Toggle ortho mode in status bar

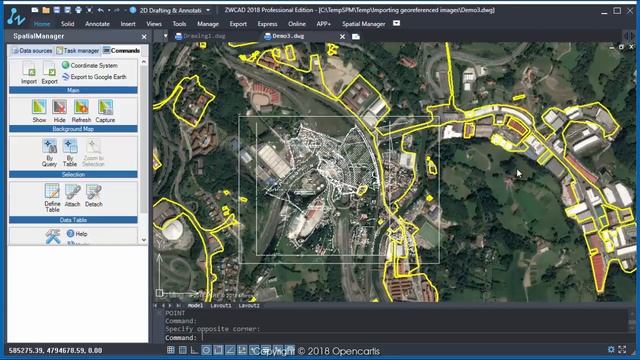click(195, 350)
